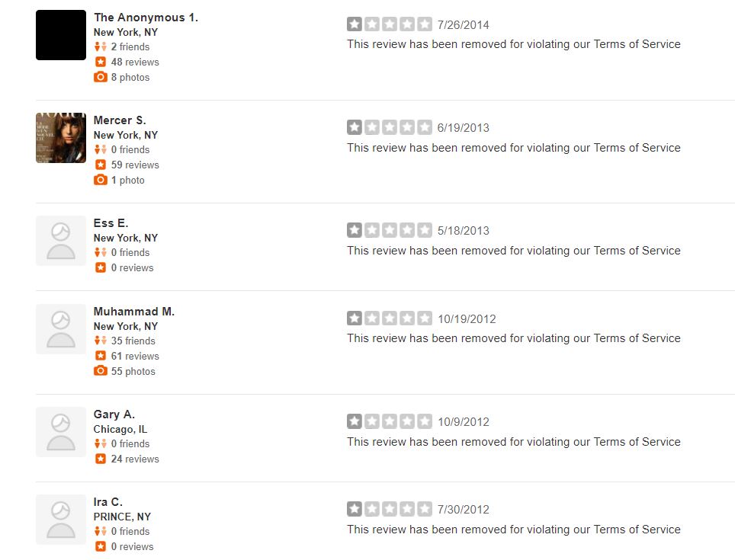Click the camera icon beside 8 photos
Viewport: 735px width, 560px height.
[x=101, y=77]
